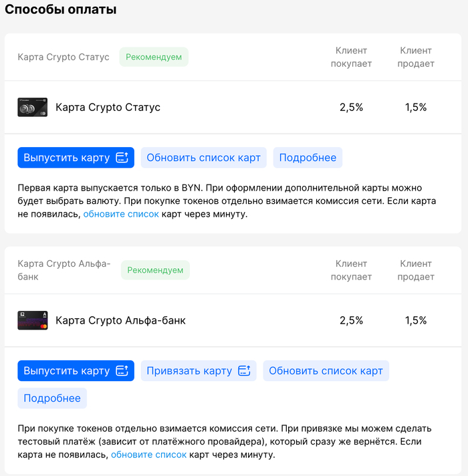Select the Карта Crypto Статус row title
Screen dimensions: 468x476
pyautogui.click(x=108, y=107)
